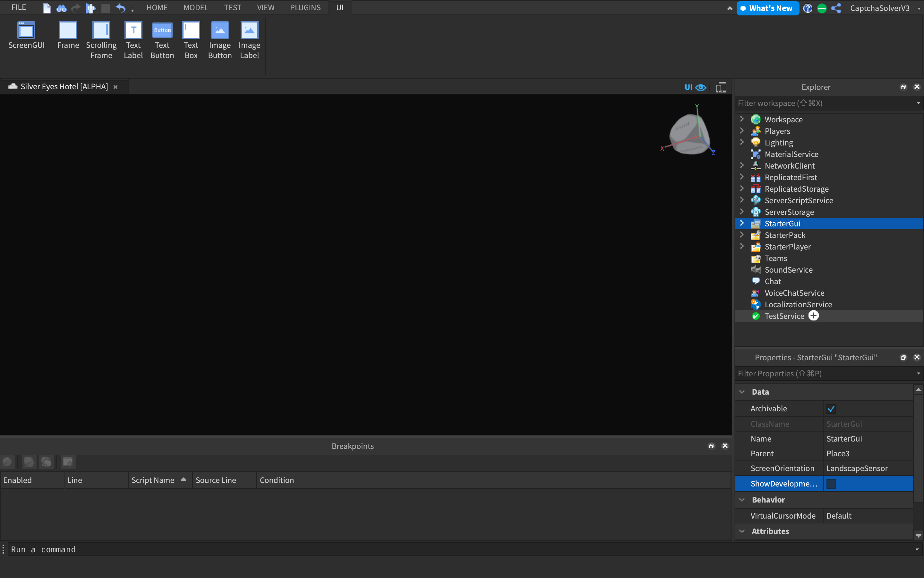The width and height of the screenshot is (924, 578).
Task: Insert a ScreenGUI from the ribbon
Action: [26, 35]
